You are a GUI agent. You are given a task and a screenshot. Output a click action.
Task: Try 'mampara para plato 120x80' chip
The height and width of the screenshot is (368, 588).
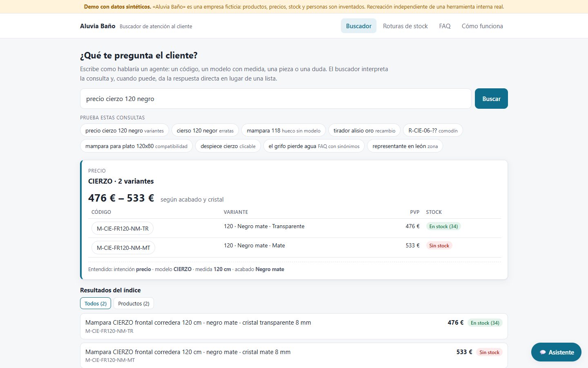136,146
